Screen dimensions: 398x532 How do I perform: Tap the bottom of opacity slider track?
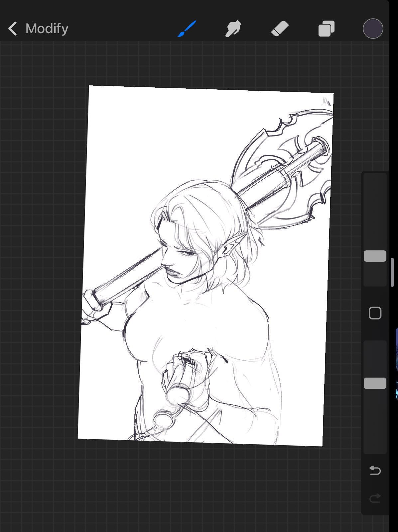(375, 447)
